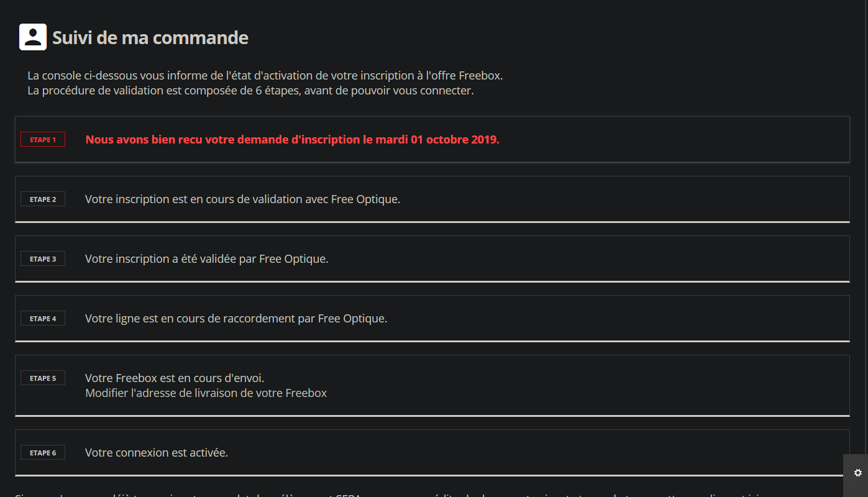Select 'Votre connexion est activée' text
The height and width of the screenshot is (497, 868).
[x=157, y=453]
